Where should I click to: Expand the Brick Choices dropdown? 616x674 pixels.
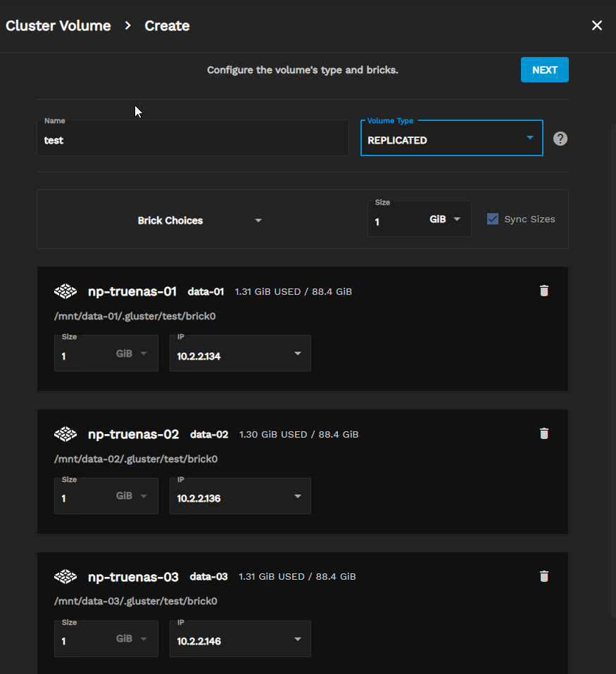pyautogui.click(x=199, y=220)
